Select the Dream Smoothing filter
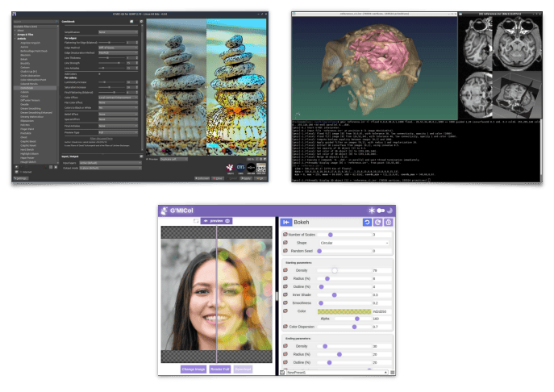 31,109
